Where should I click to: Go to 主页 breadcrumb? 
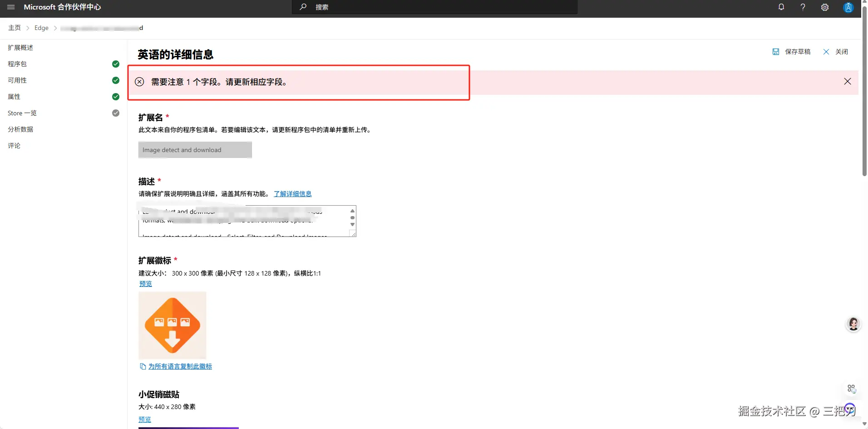point(15,28)
